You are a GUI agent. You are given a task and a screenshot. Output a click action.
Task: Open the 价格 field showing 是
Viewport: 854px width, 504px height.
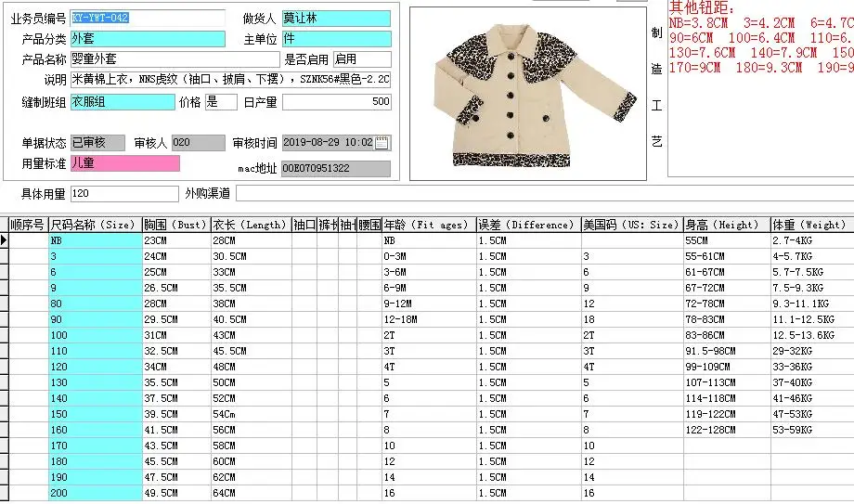[x=221, y=102]
